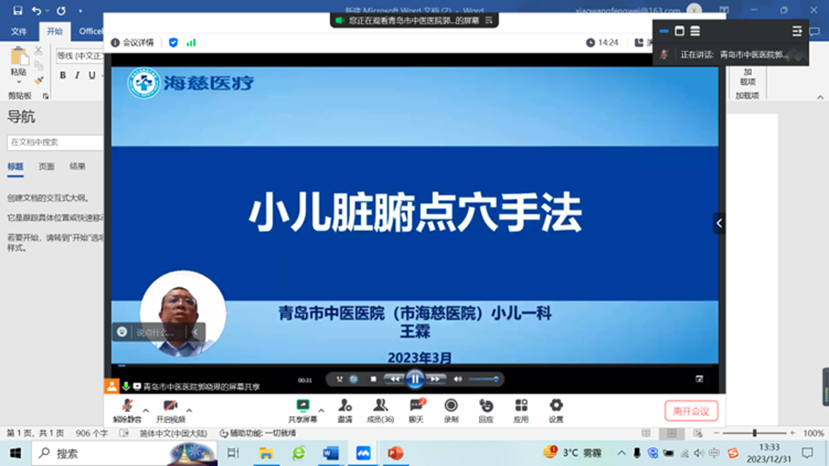Turn on video in the meeting toolbar
This screenshot has width=829, height=466.
[170, 411]
